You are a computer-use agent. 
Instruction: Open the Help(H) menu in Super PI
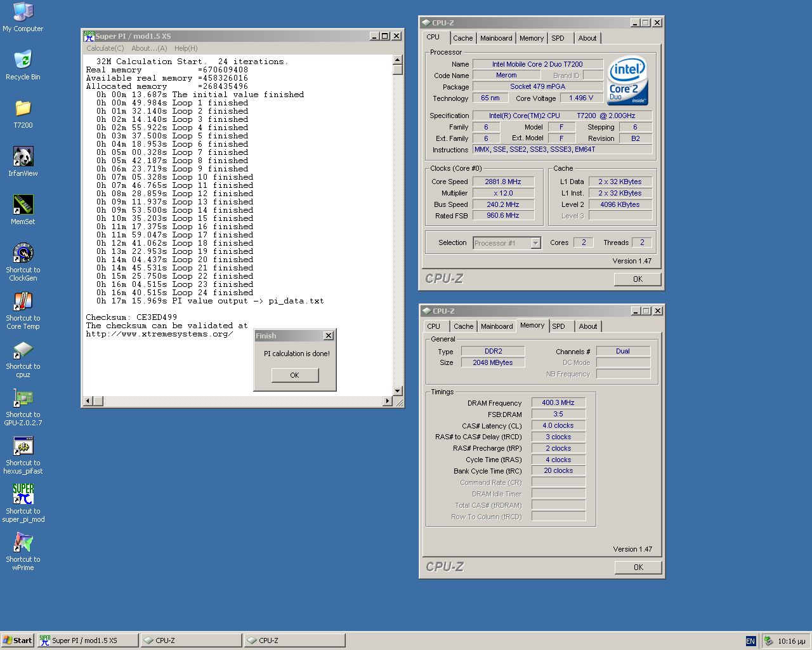click(x=186, y=48)
